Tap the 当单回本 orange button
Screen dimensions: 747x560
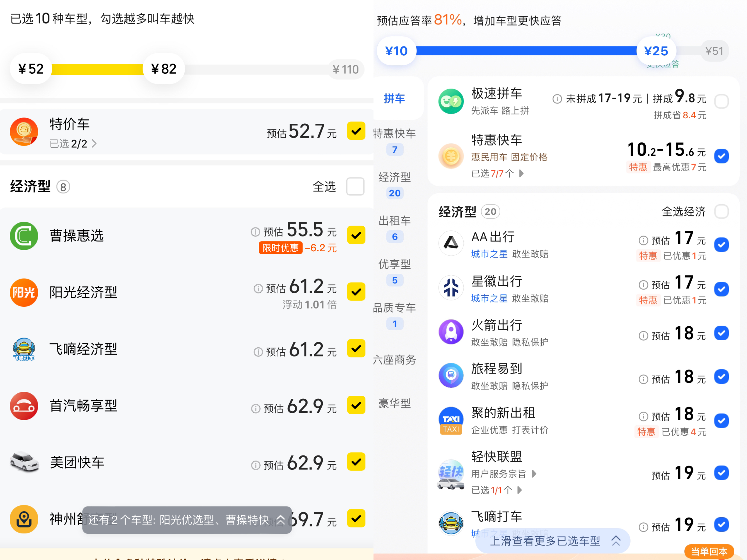tap(709, 552)
